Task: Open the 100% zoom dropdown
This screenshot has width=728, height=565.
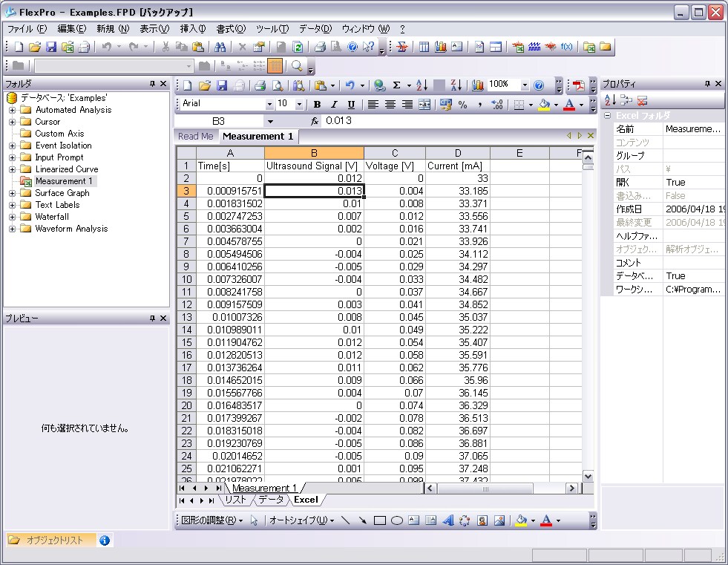Action: click(525, 85)
